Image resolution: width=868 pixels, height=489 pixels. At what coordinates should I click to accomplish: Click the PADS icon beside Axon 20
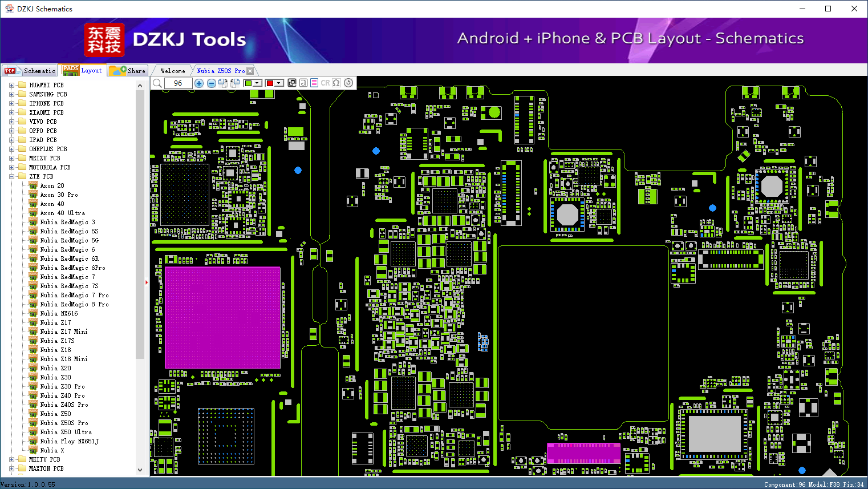[33, 185]
